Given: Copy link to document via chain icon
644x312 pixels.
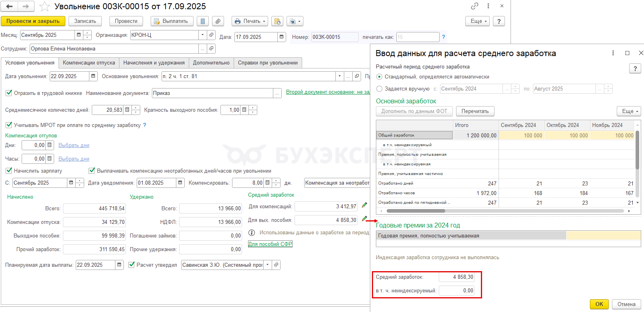Looking at the screenshot, I should click(474, 6).
